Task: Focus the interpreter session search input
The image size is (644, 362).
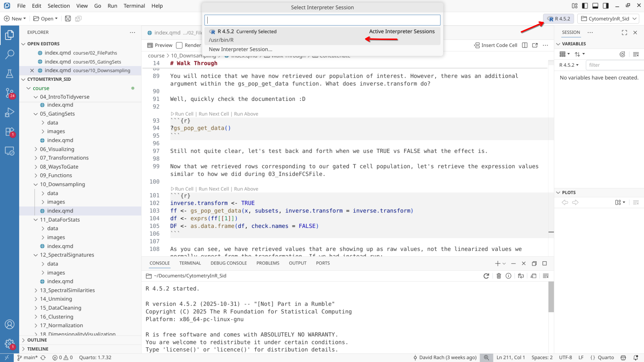Action: [x=322, y=20]
